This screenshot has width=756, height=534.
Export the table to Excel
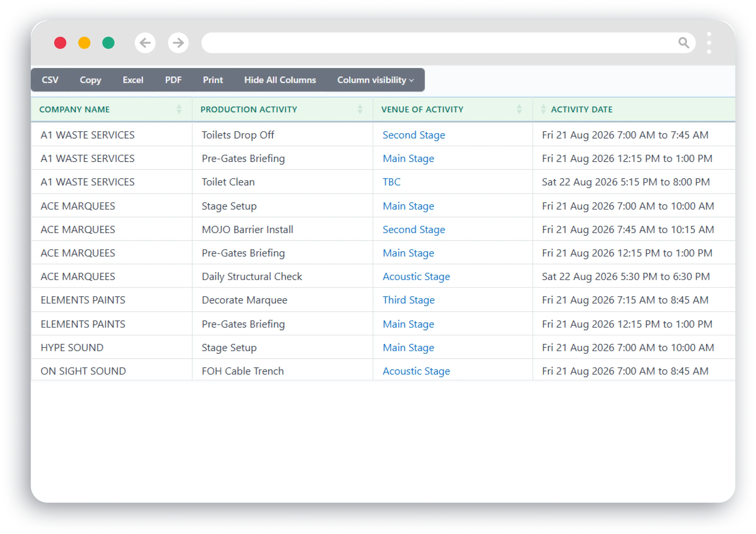click(x=133, y=80)
